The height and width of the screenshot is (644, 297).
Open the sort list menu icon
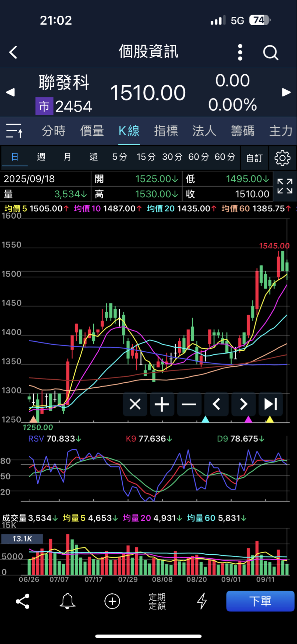click(14, 131)
